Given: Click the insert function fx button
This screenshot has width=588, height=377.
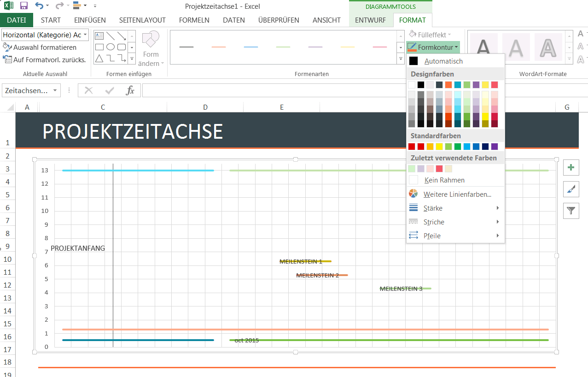Looking at the screenshot, I should (130, 91).
